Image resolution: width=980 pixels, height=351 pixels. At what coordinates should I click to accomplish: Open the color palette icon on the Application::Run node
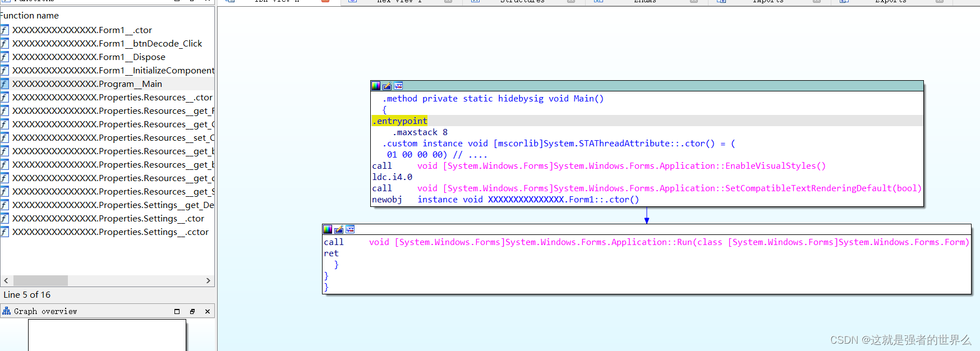pos(328,229)
